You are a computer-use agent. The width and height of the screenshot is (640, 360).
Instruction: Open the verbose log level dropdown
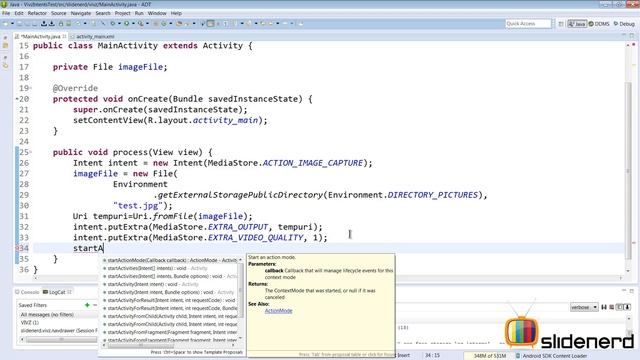[x=584, y=307]
